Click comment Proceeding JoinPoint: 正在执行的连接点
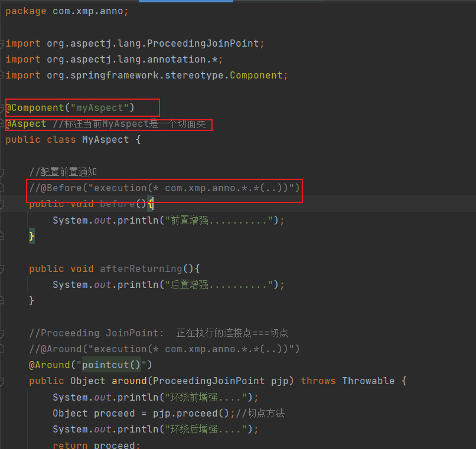The height and width of the screenshot is (449, 476). [158, 333]
